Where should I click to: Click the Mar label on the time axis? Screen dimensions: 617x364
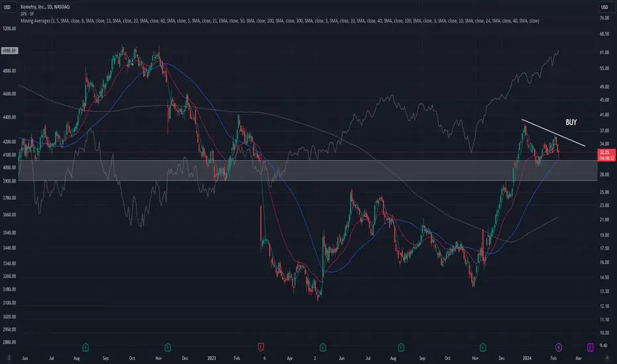tap(579, 358)
